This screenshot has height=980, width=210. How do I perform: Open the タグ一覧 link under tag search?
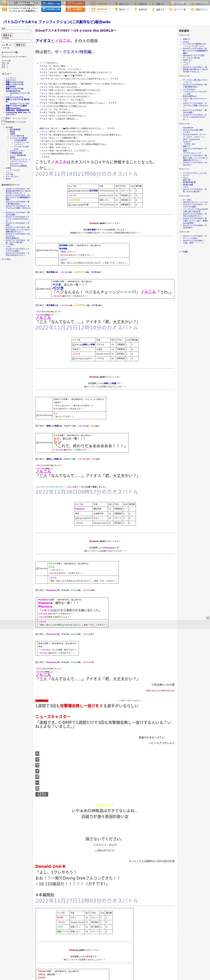(6, 48)
